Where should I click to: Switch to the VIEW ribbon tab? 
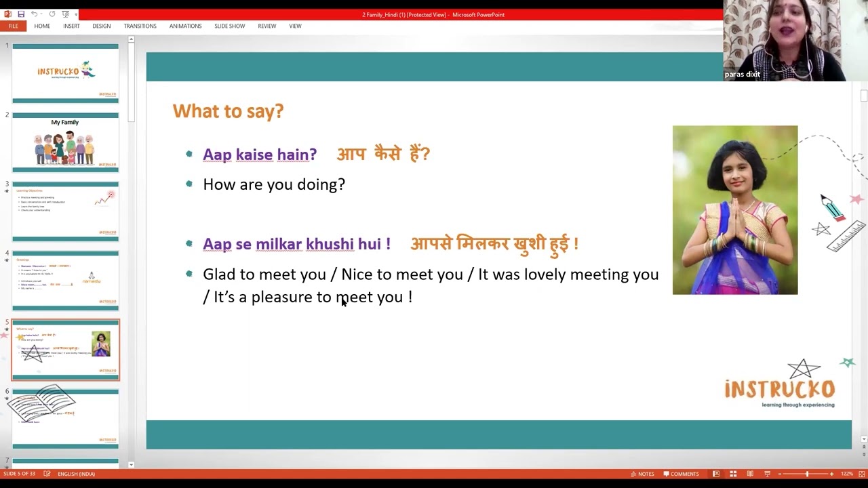tap(295, 26)
